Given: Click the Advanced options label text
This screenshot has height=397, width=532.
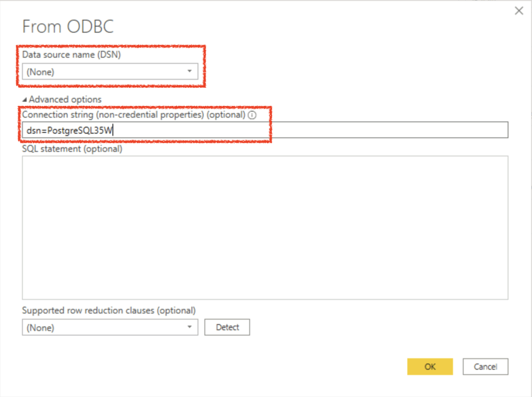Looking at the screenshot, I should click(65, 99).
